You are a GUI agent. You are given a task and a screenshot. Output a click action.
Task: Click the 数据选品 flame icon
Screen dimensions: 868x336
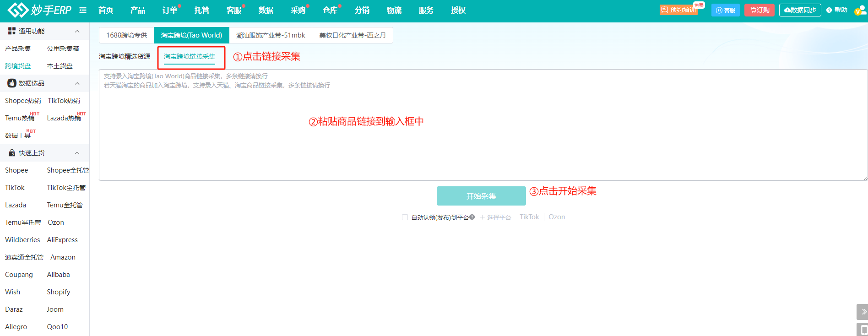12,83
